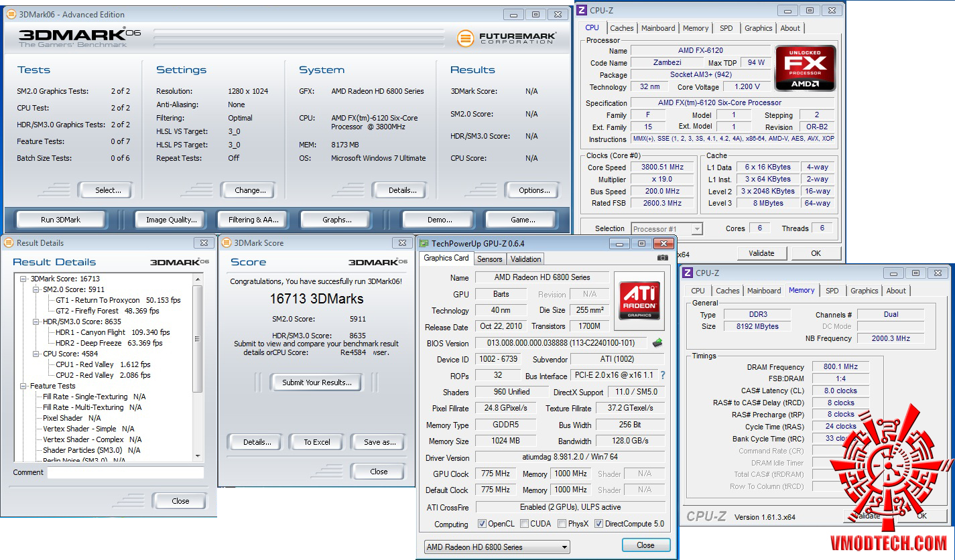Open the Mainboard tab in top CPU-Z

click(657, 28)
